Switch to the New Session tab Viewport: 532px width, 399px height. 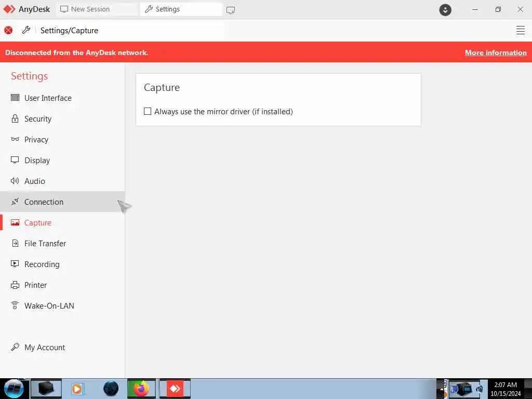[x=97, y=9]
